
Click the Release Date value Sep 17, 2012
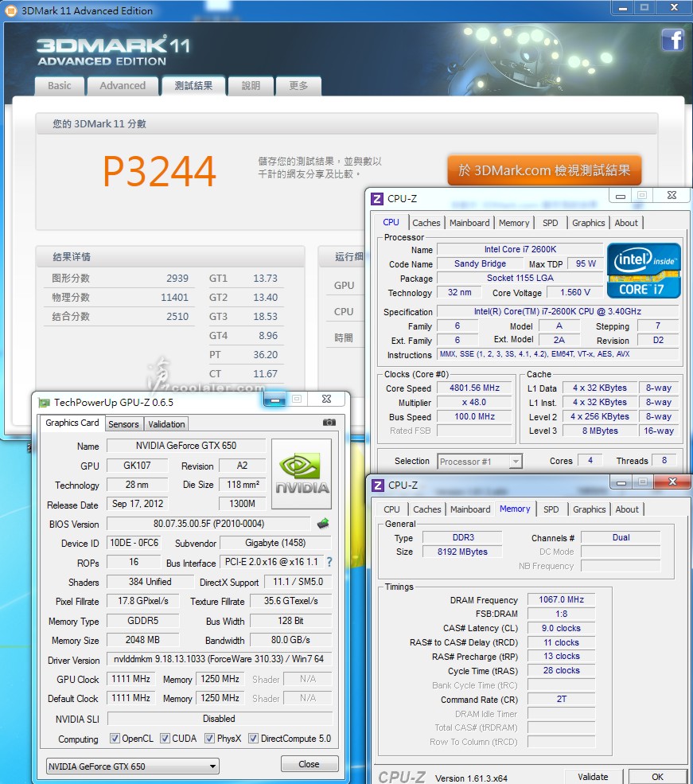138,504
